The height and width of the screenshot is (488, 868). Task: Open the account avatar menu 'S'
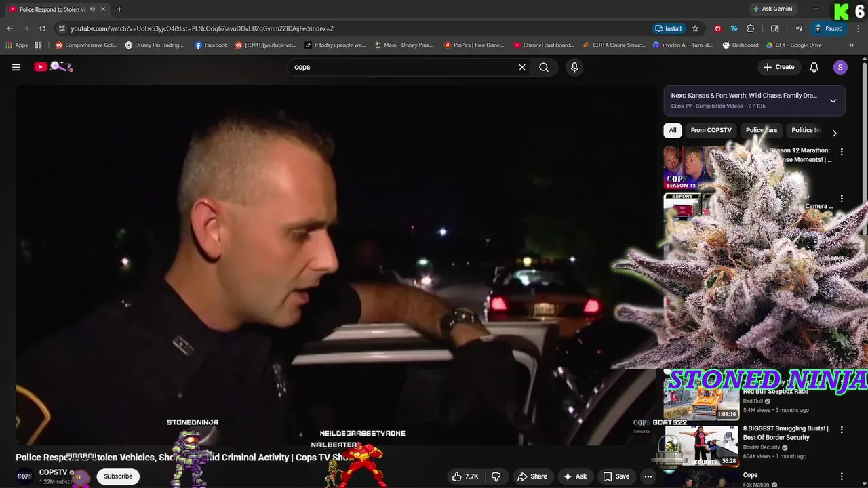[x=840, y=67]
